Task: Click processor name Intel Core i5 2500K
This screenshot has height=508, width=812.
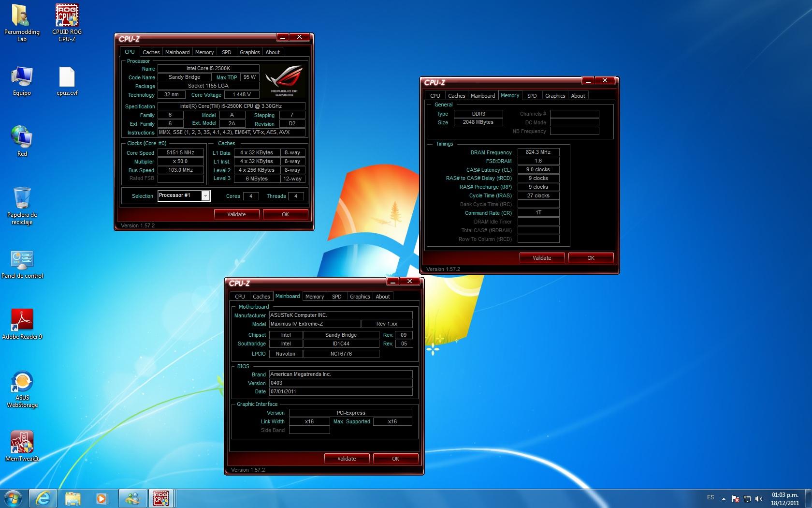Action: click(208, 68)
